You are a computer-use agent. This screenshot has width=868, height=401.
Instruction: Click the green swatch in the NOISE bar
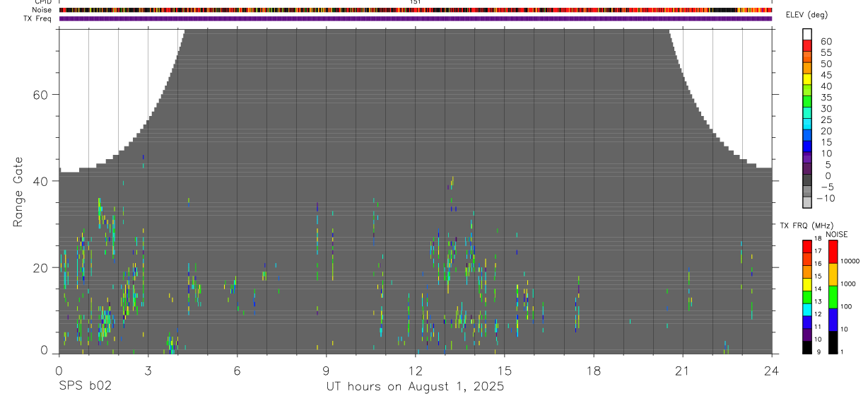833,297
